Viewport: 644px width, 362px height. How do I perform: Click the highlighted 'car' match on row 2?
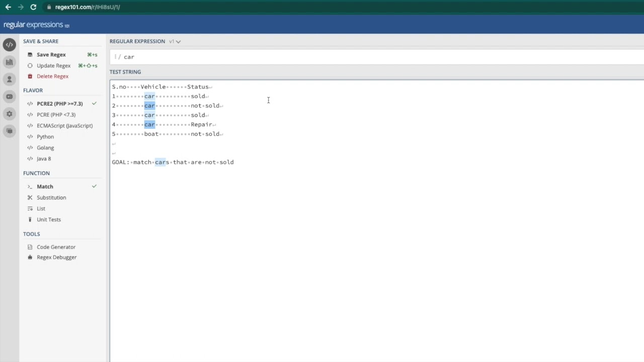(x=149, y=106)
